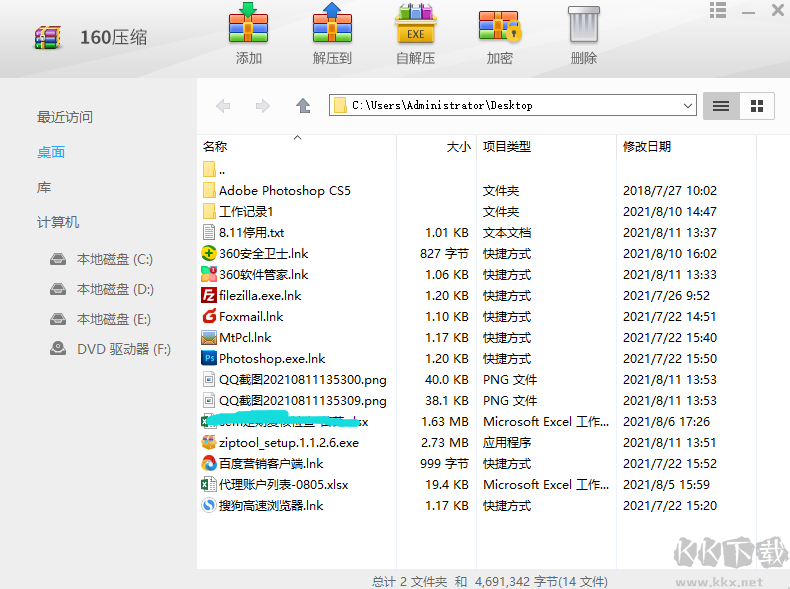
Task: Click the 999 字节 size cell
Action: point(444,464)
